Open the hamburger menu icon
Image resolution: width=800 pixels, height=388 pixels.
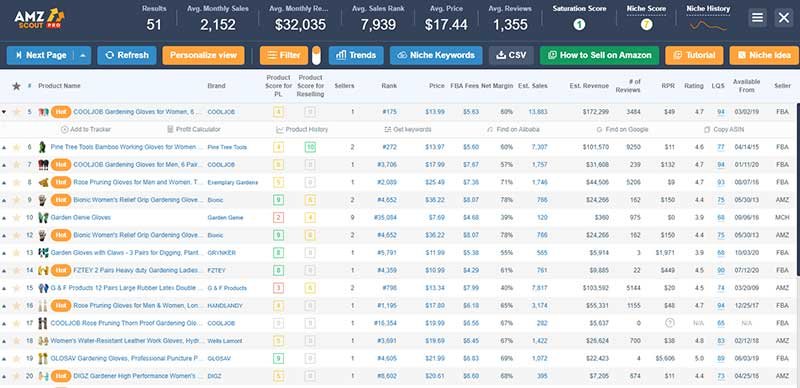(x=758, y=18)
